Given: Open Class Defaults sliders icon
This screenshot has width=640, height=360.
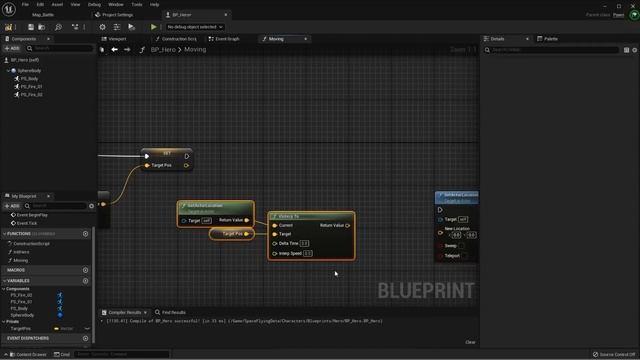Looking at the screenshot, I should [x=117, y=27].
